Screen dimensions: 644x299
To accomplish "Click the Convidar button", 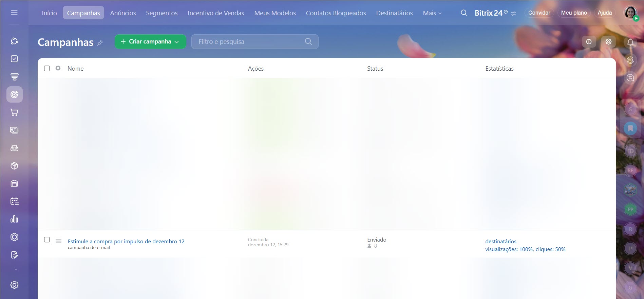I will click(539, 13).
